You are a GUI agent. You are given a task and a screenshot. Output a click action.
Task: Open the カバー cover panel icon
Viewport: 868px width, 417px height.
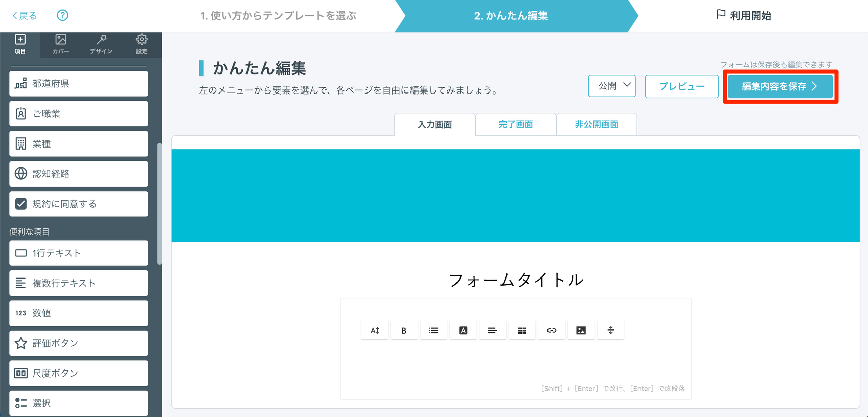61,44
